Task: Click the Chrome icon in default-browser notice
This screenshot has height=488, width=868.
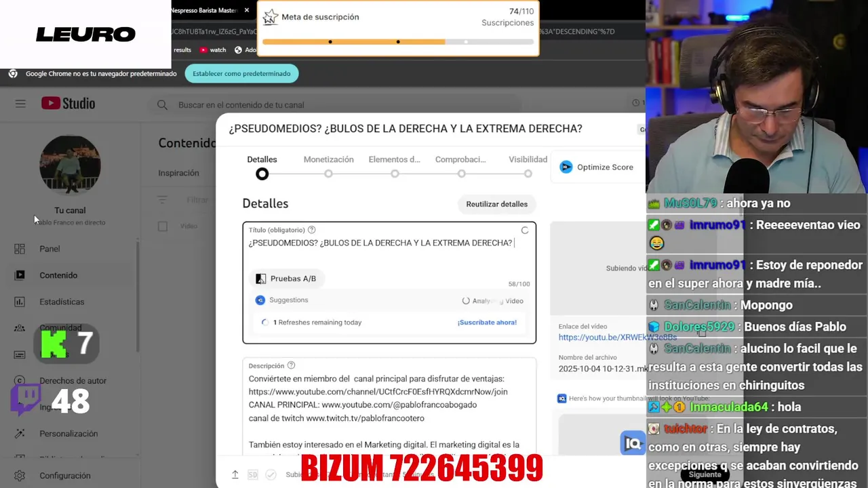Action: click(x=13, y=73)
